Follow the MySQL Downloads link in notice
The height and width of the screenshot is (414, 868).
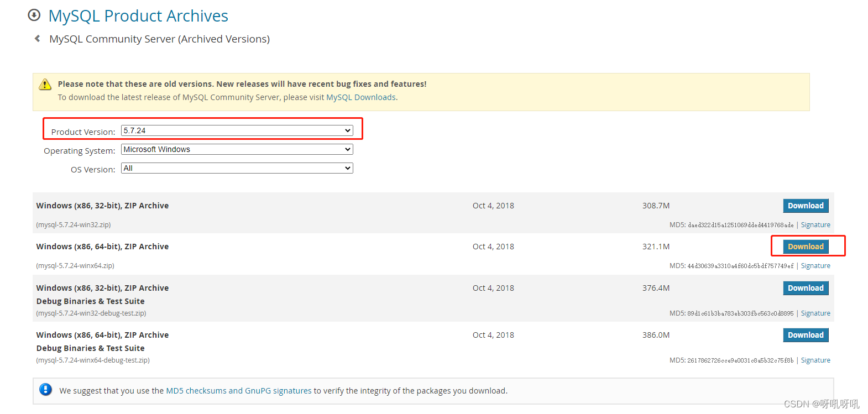(361, 97)
